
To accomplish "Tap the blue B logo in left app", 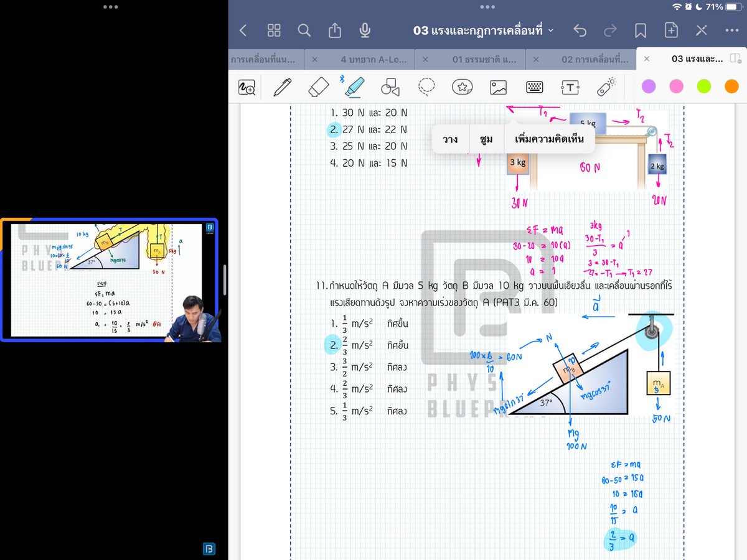I will point(209,549).
